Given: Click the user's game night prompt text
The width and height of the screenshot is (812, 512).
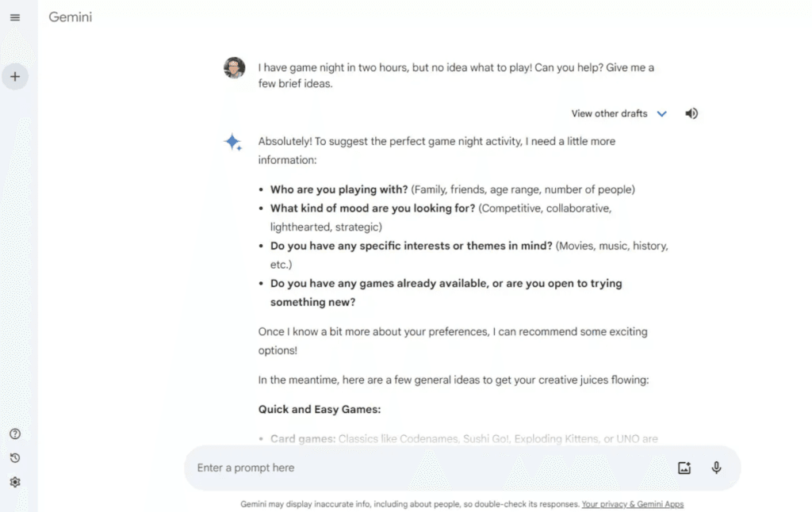Looking at the screenshot, I should pyautogui.click(x=456, y=75).
